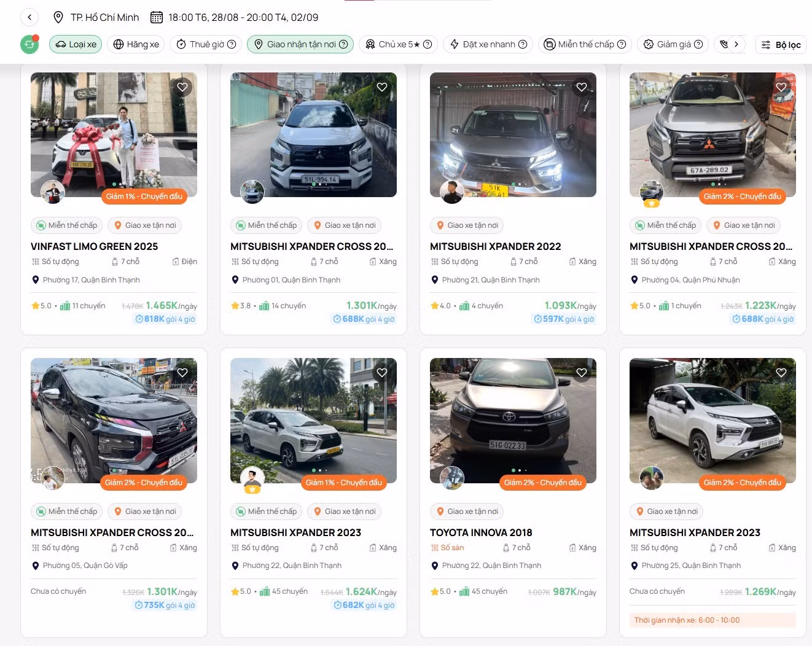812x646 pixels.
Task: Click the Giảm 1% badge on VinFast Limo Green
Action: 144,197
